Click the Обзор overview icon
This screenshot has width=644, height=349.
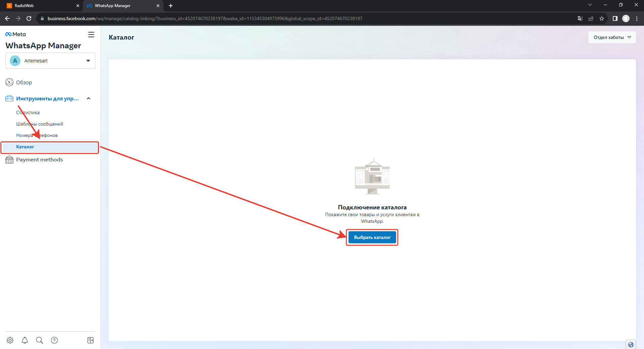[x=9, y=82]
